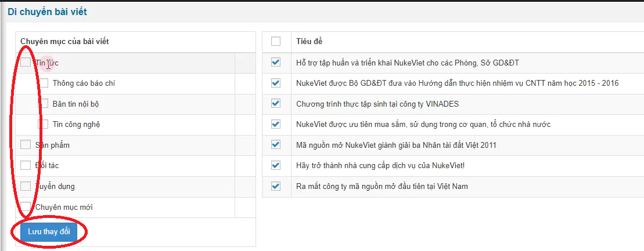
Task: Check the Sản phẩm category checkbox
Action: (x=26, y=145)
